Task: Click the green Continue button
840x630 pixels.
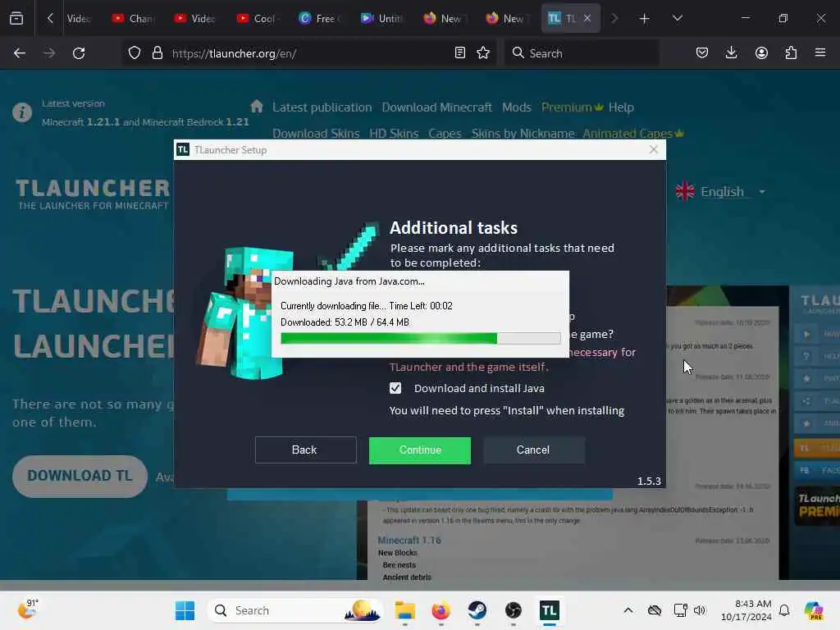Action: pyautogui.click(x=420, y=450)
